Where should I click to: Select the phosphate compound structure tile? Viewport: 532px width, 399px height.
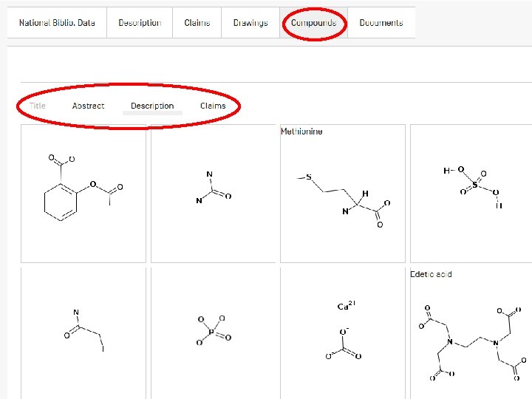click(213, 332)
